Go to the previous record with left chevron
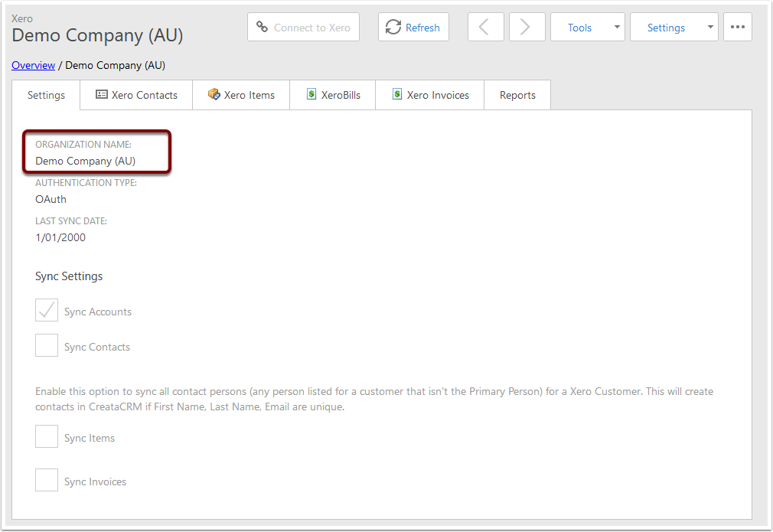Screen dimensions: 773x532 [x=485, y=27]
